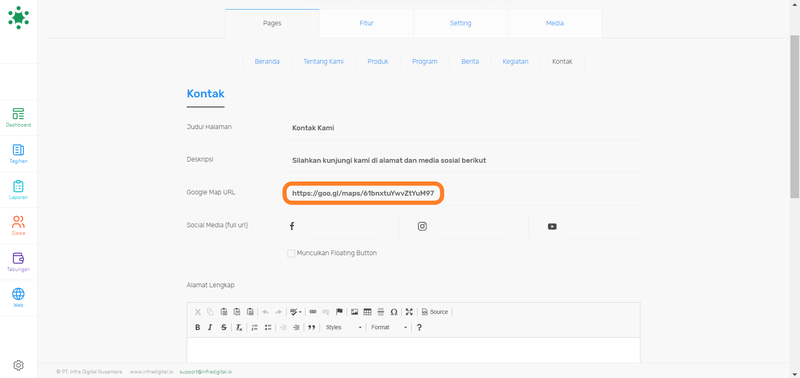Undo the last edit in the editor
Viewport: 800px width, 378px height.
click(x=265, y=312)
